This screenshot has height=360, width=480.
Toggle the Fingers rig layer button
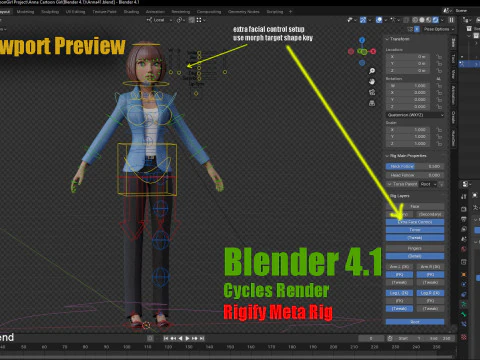[415, 248]
